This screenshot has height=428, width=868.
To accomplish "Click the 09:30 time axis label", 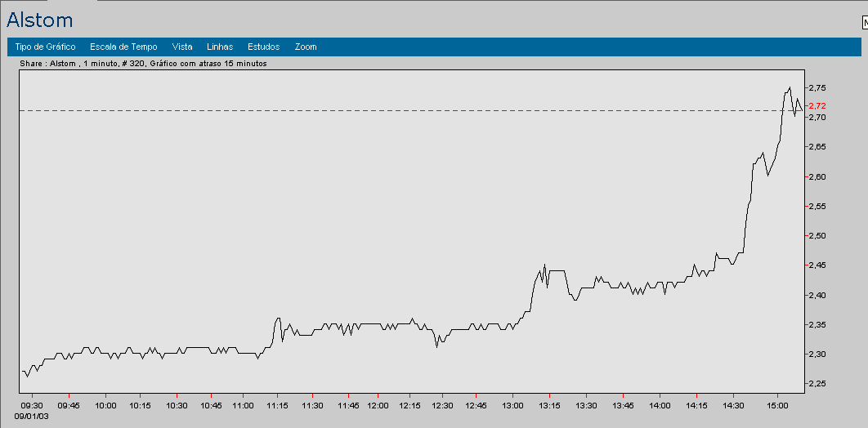I will click(33, 405).
